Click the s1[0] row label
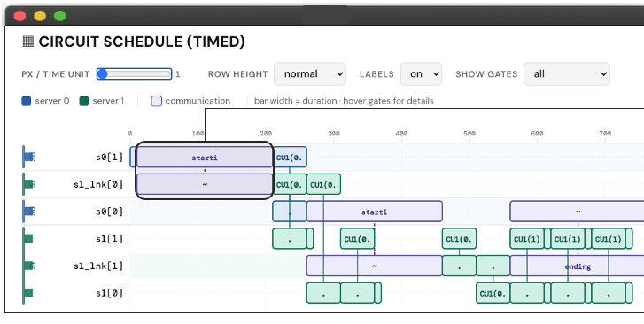The width and height of the screenshot is (644, 324). click(109, 293)
